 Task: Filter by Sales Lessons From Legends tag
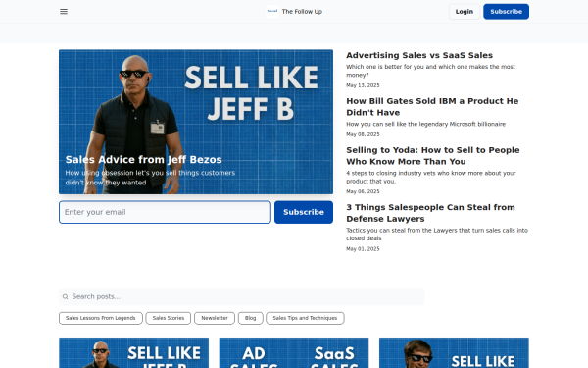pyautogui.click(x=101, y=318)
